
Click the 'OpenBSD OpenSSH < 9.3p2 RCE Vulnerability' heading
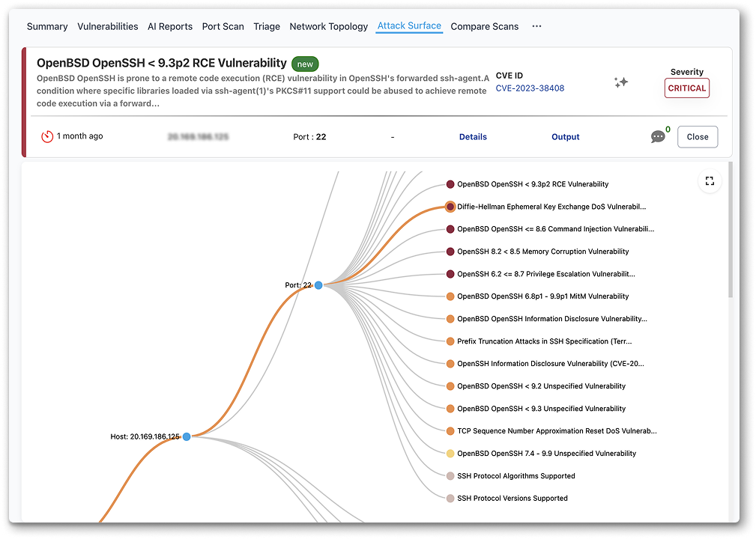tap(162, 63)
